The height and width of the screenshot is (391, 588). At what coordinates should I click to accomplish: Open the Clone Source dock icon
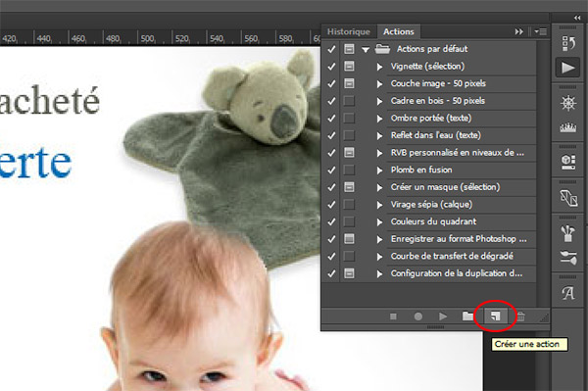pyautogui.click(x=568, y=198)
